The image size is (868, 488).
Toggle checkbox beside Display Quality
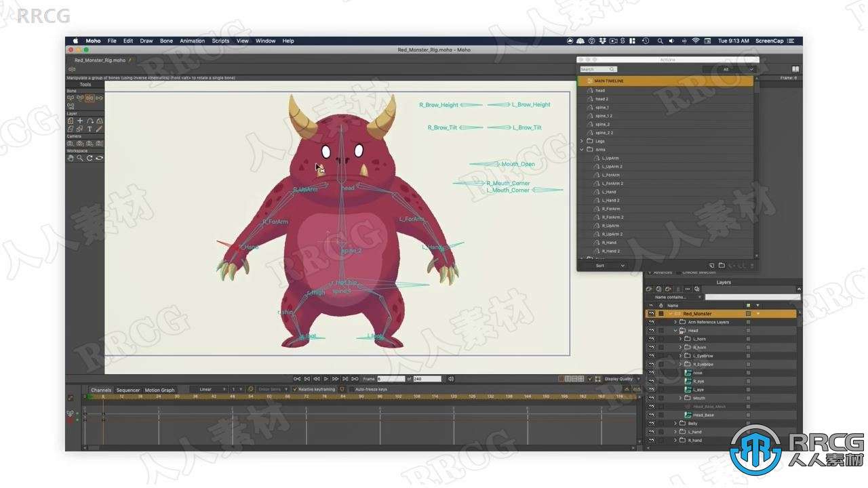589,379
